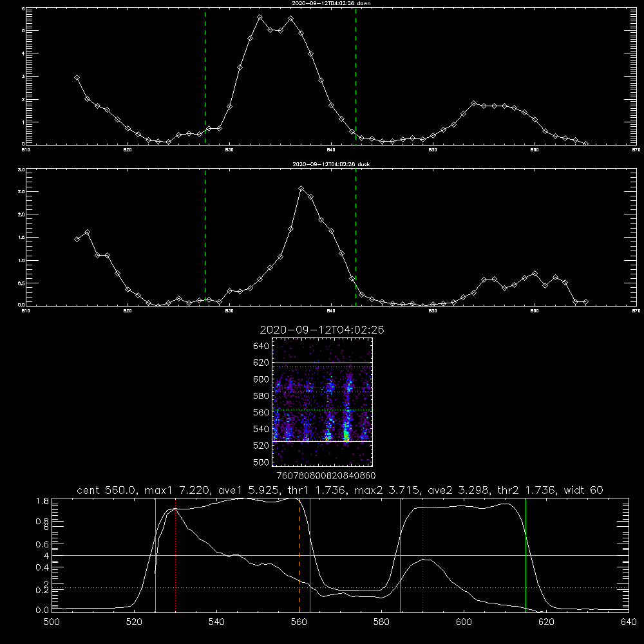
Task: Open the colored spectrogram image
Action: pos(323,402)
